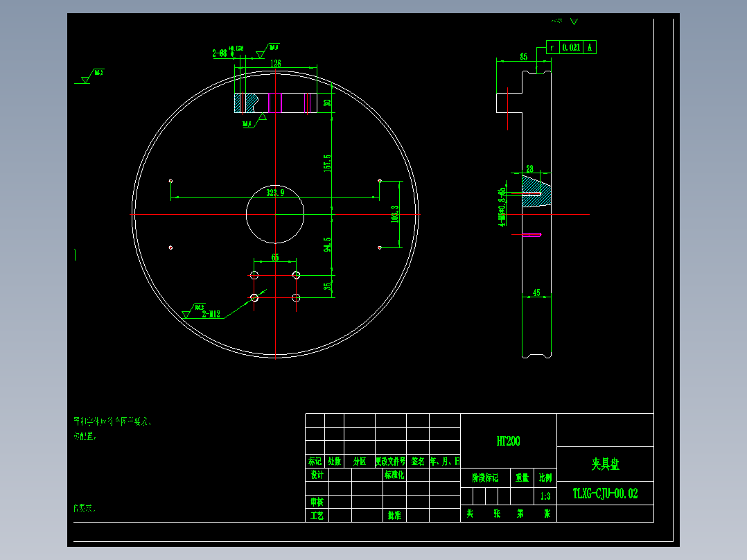747x560 pixels.
Task: Select the 重量 header cell
Action: [522, 478]
